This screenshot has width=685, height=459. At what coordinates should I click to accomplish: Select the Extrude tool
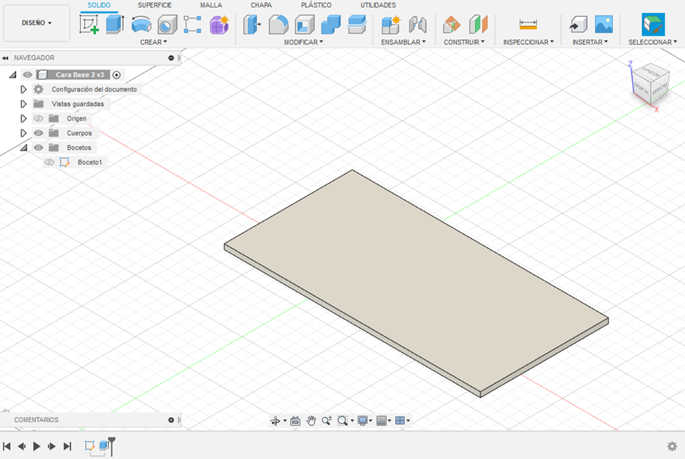[x=115, y=24]
